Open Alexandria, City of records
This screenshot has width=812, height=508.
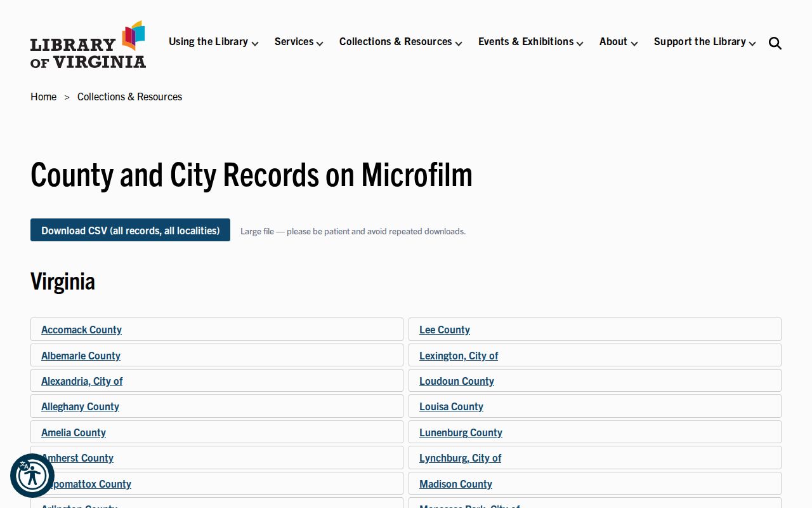click(x=82, y=381)
